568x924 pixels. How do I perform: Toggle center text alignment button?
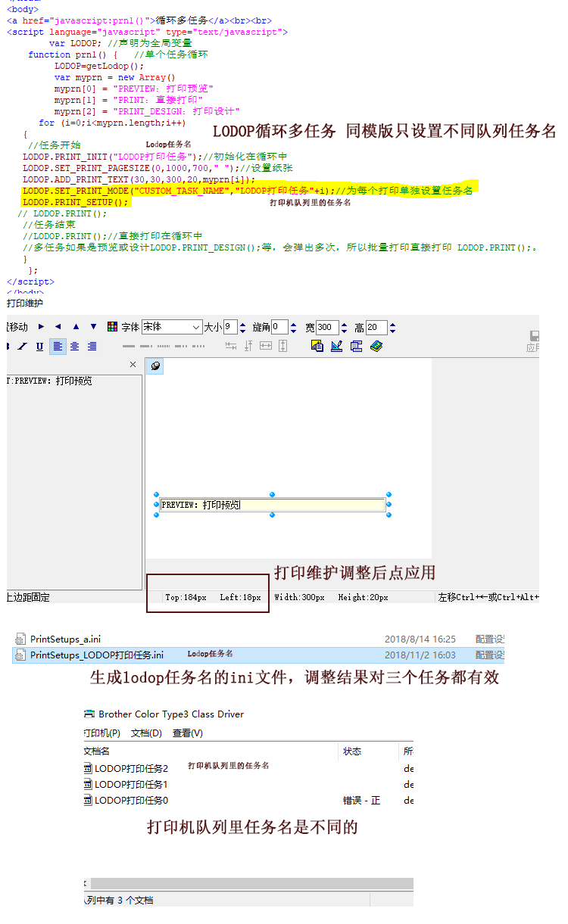[x=75, y=347]
